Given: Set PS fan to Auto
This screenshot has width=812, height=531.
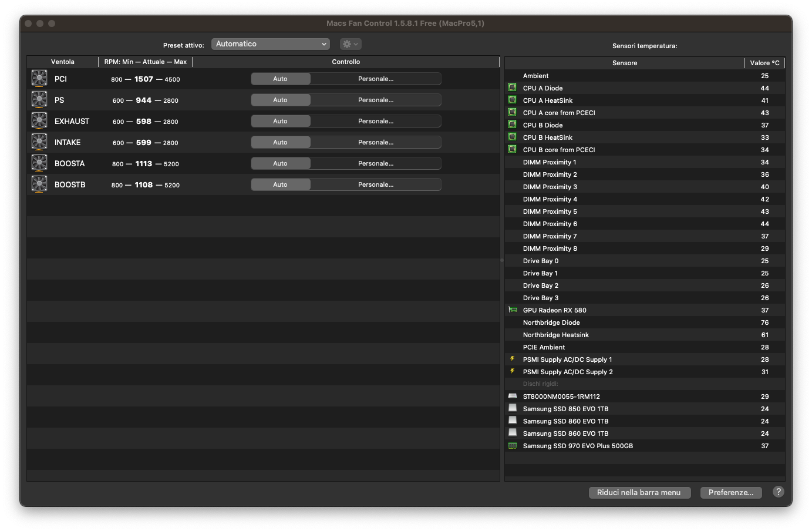Looking at the screenshot, I should 280,100.
